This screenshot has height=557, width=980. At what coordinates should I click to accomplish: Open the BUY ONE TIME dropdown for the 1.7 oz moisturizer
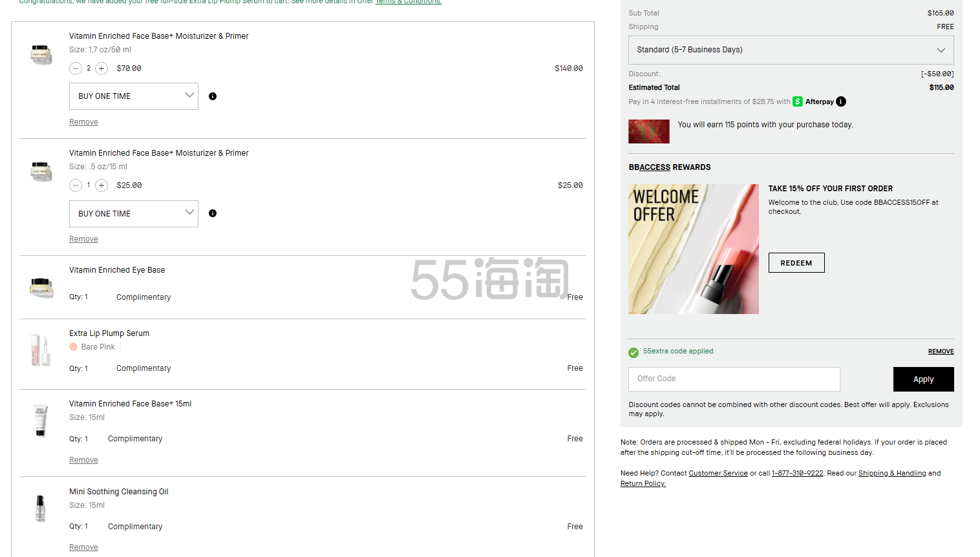point(134,96)
